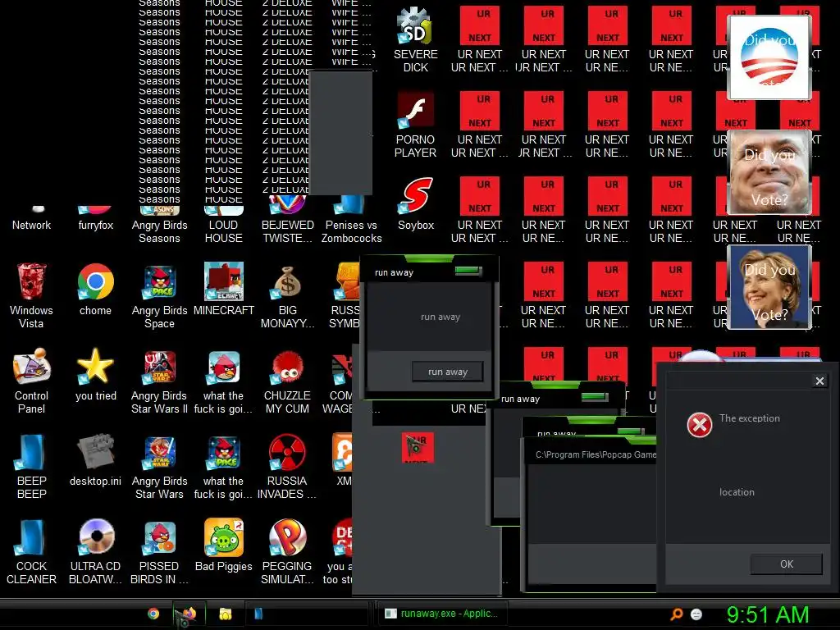The width and height of the screenshot is (840, 630).
Task: Open Angry Birds Star Wars shortcut
Action: point(160,466)
